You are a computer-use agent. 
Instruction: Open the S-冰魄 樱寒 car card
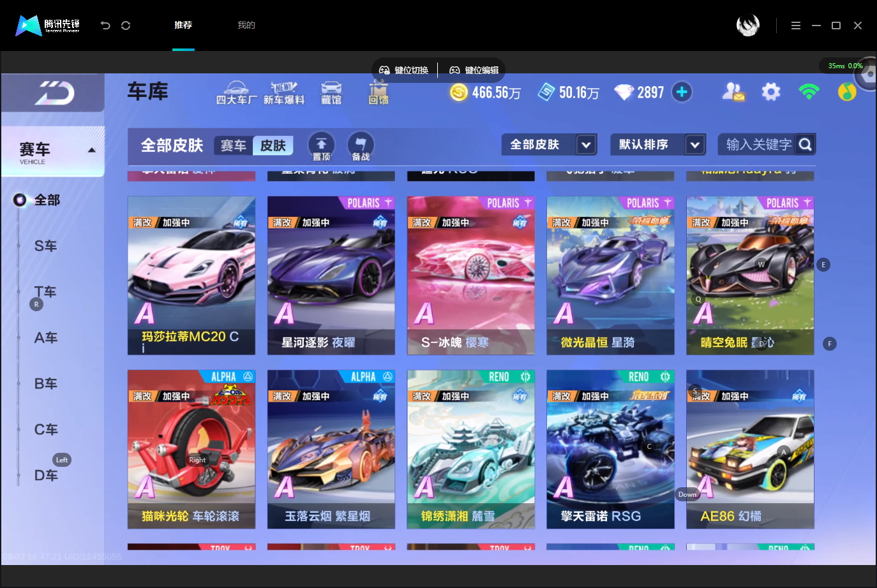pos(471,276)
